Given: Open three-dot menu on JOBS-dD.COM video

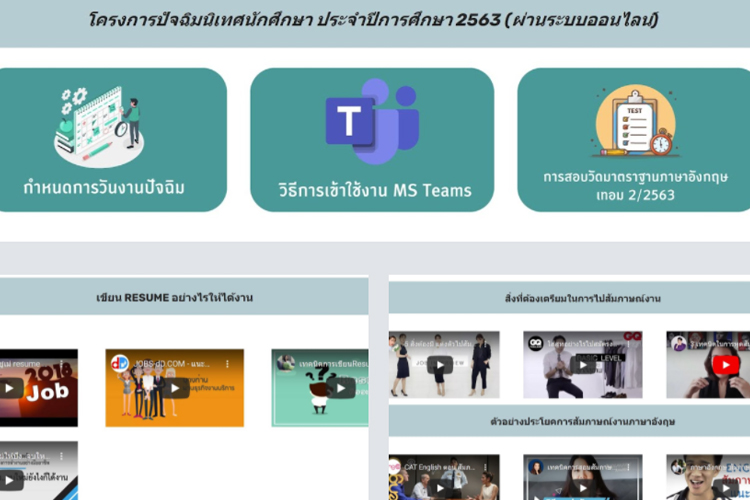Looking at the screenshot, I should click(x=227, y=364).
